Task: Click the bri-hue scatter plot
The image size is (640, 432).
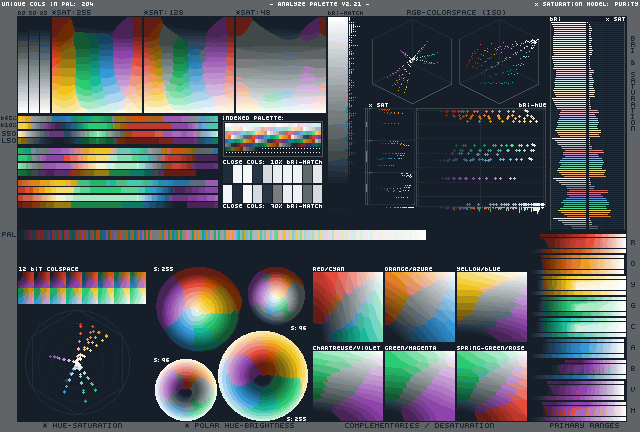Action: (480, 158)
